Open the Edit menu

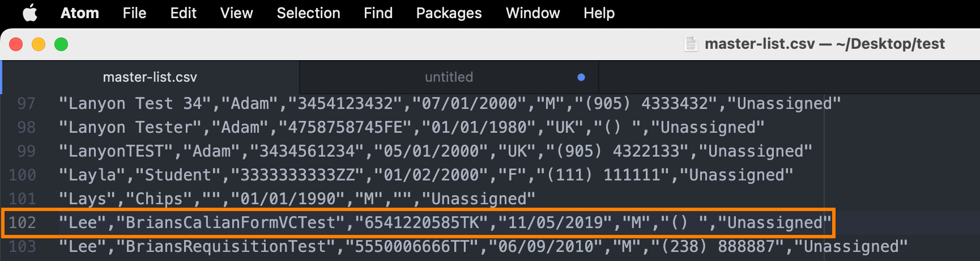[x=184, y=13]
